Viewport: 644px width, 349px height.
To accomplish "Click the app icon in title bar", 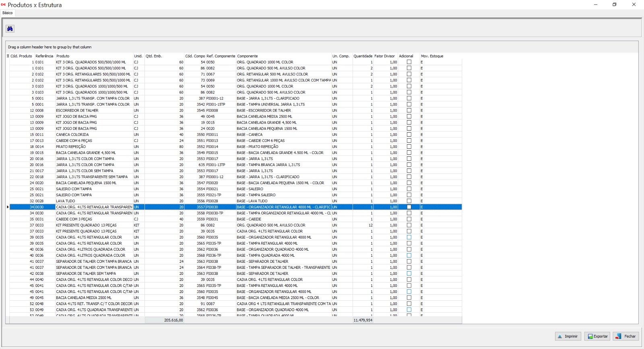I will 4,5.
